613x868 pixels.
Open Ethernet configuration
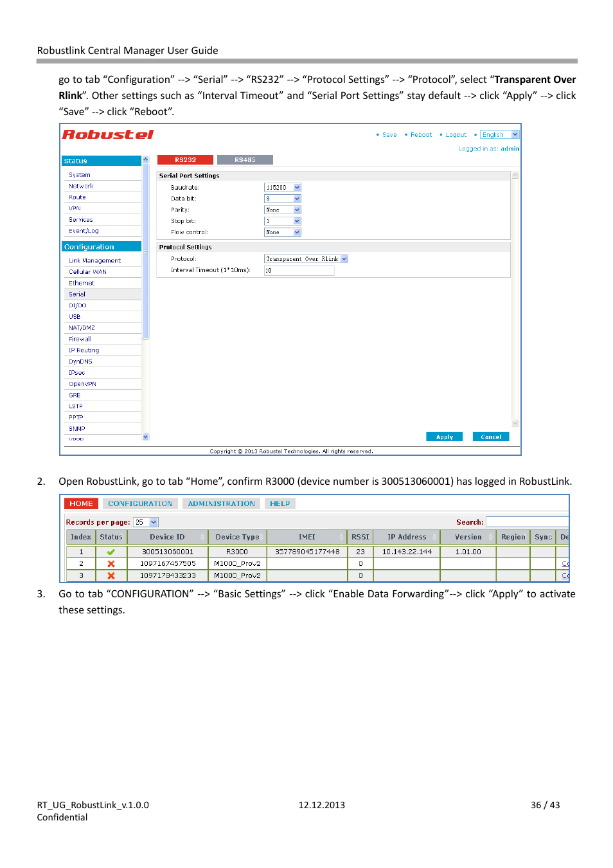82,283
